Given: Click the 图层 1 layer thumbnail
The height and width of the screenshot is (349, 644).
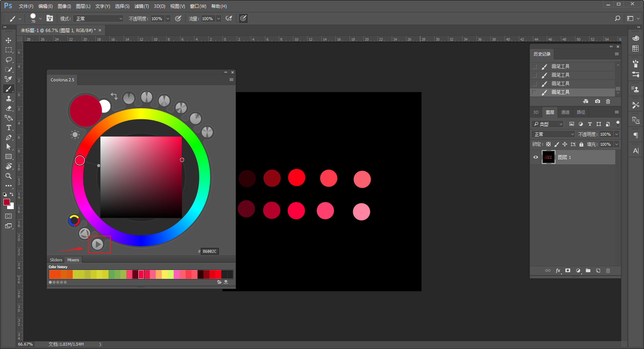Looking at the screenshot, I should tap(548, 157).
